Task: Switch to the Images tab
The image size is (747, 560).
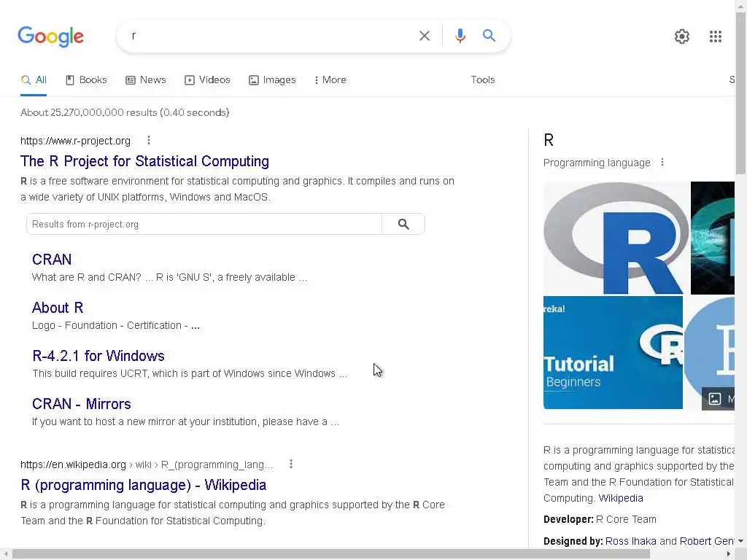Action: (x=273, y=80)
